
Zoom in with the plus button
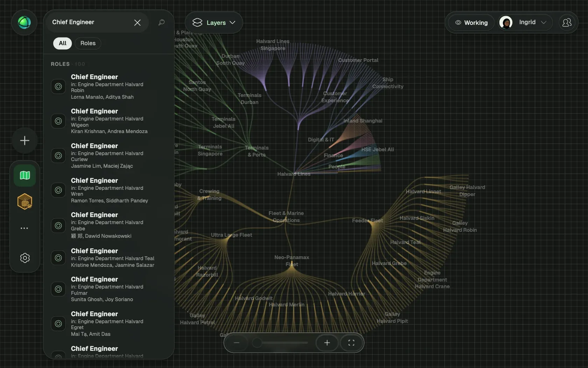pos(327,343)
